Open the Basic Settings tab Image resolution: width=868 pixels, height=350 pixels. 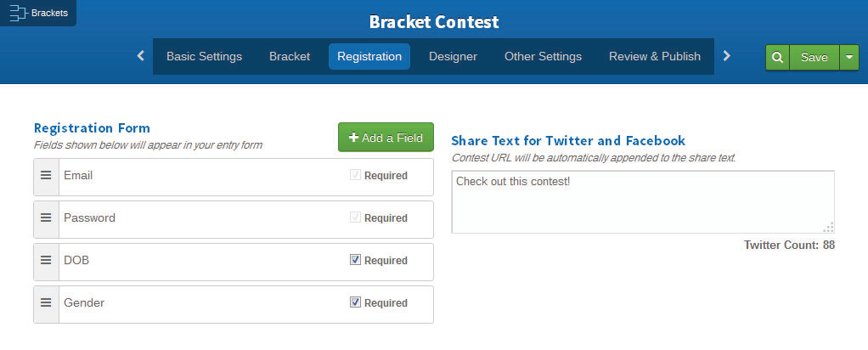(205, 56)
